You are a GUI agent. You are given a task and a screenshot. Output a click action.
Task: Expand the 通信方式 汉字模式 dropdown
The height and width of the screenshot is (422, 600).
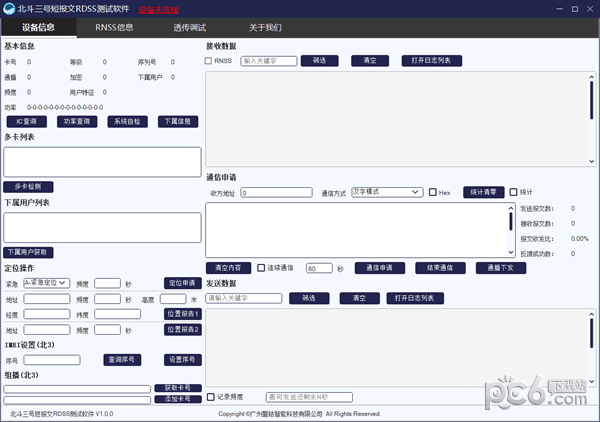387,192
